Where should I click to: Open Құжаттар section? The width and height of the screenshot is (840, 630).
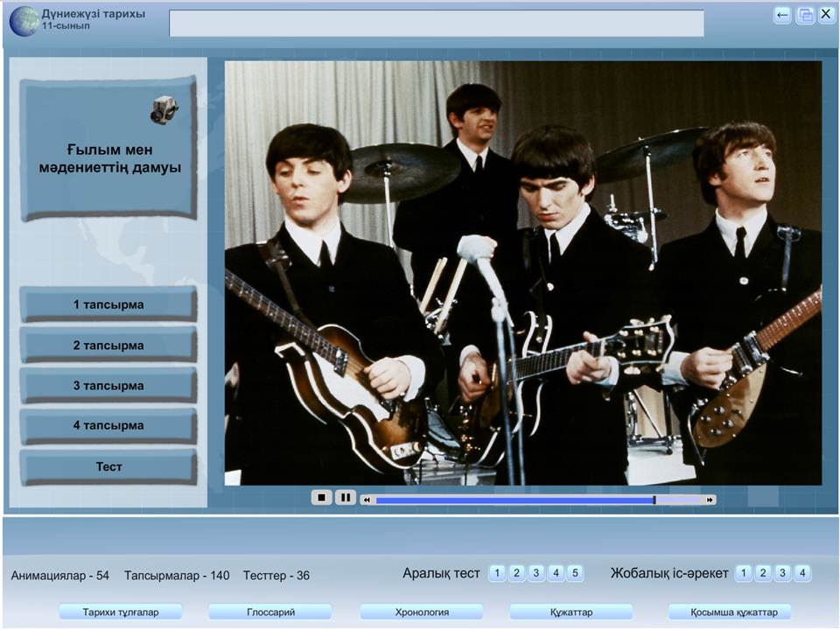coord(571,612)
